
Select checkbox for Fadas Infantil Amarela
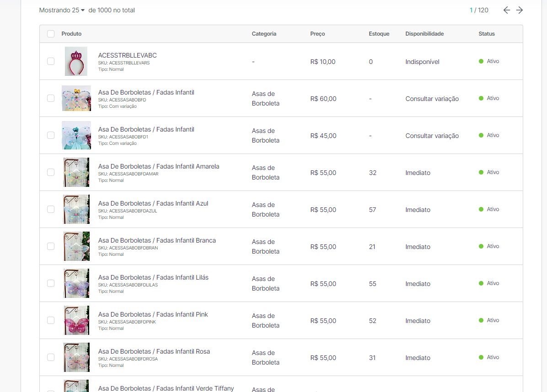(x=51, y=172)
